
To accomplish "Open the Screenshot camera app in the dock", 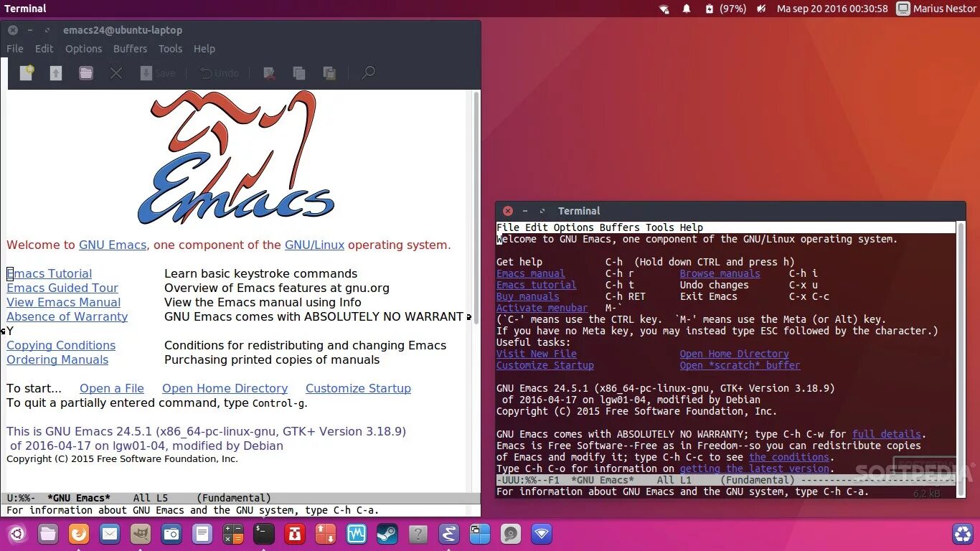I will coord(171,534).
